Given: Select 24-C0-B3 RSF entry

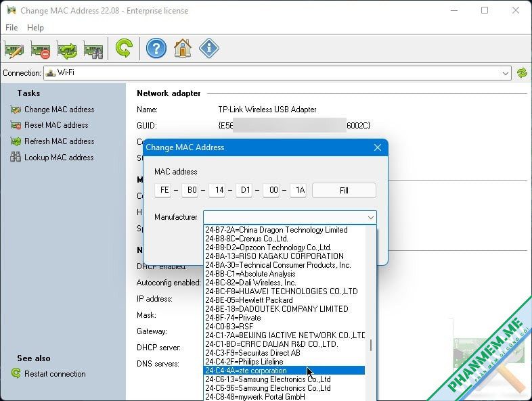Looking at the screenshot, I should pyautogui.click(x=284, y=327).
